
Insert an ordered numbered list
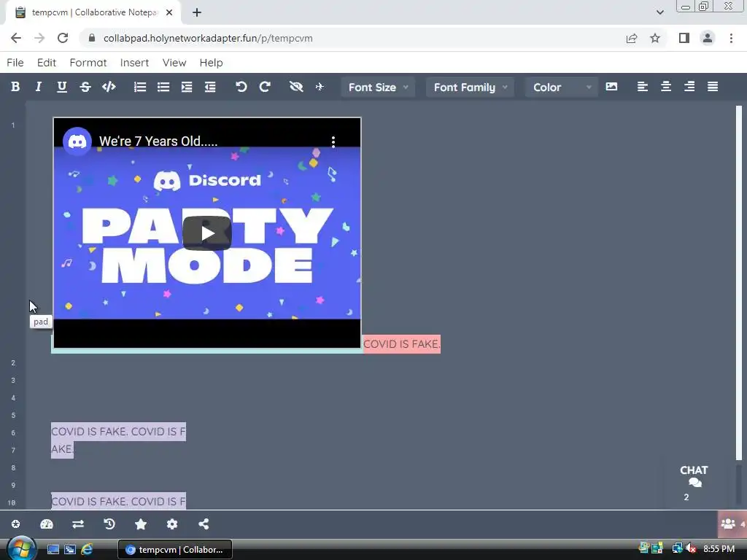(139, 87)
